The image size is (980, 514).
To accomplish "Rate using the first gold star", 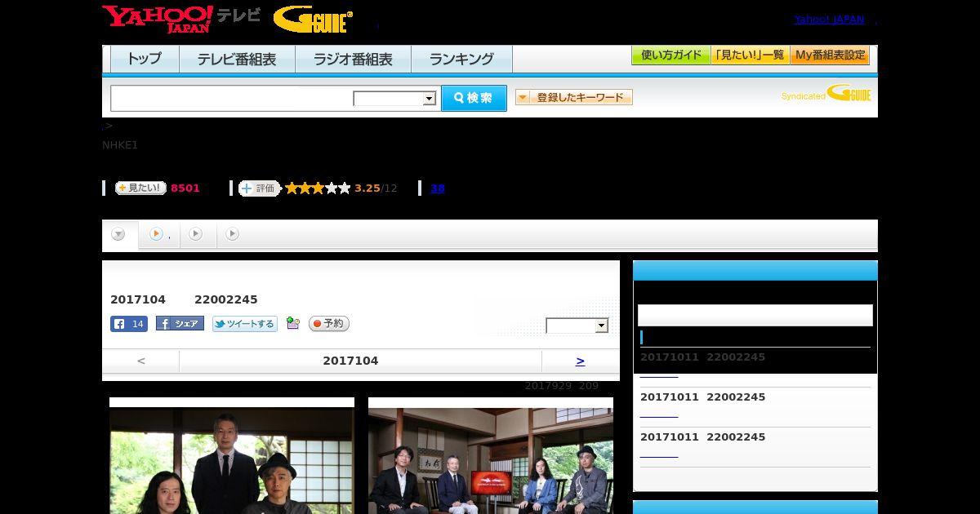I will [292, 188].
